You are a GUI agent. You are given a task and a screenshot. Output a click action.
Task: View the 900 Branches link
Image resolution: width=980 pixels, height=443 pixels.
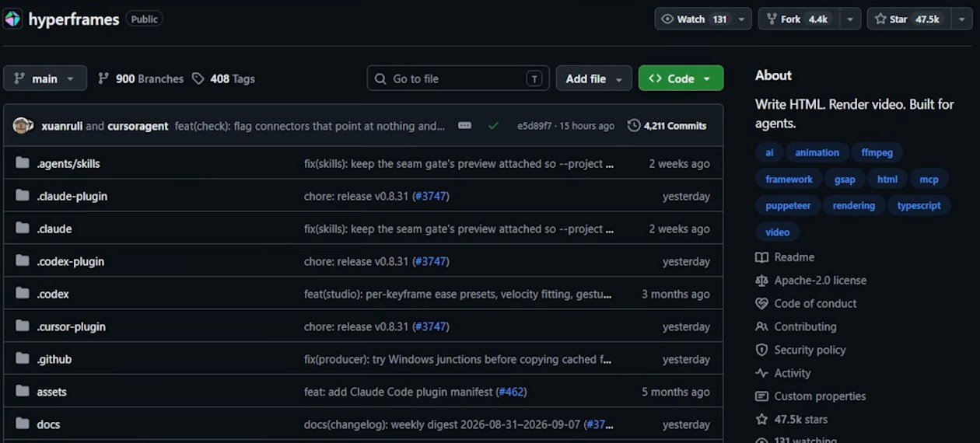(141, 78)
